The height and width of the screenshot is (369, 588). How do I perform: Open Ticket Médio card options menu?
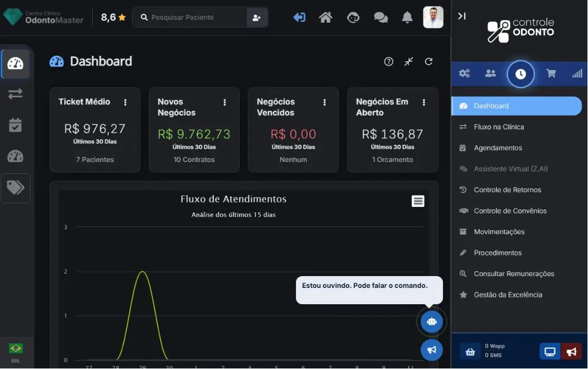click(x=125, y=102)
